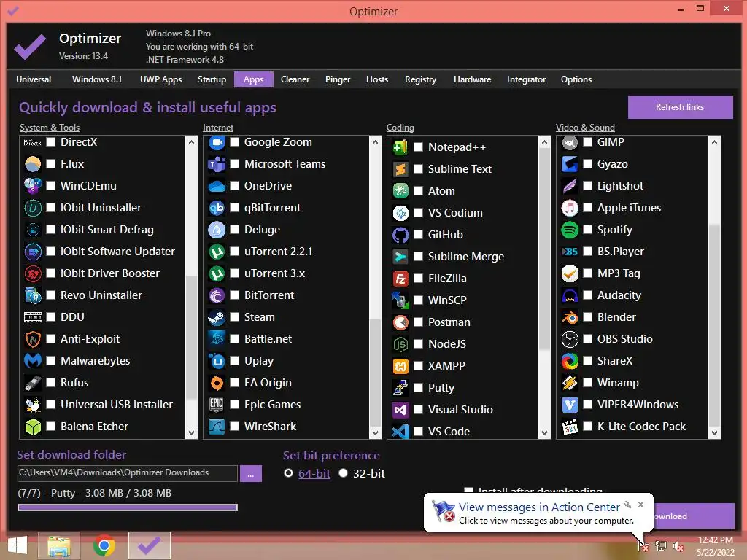Click the volume icon in system tray
The image size is (747, 560).
coord(678,546)
